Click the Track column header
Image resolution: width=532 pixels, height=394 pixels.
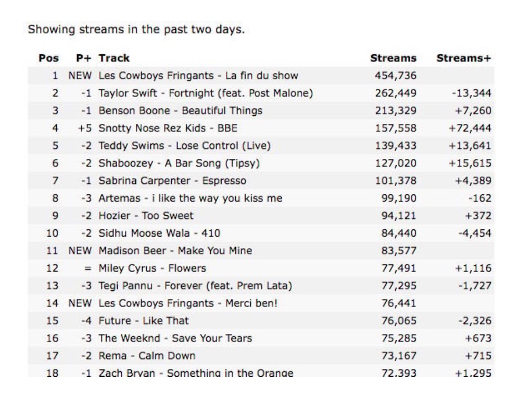pyautogui.click(x=114, y=58)
